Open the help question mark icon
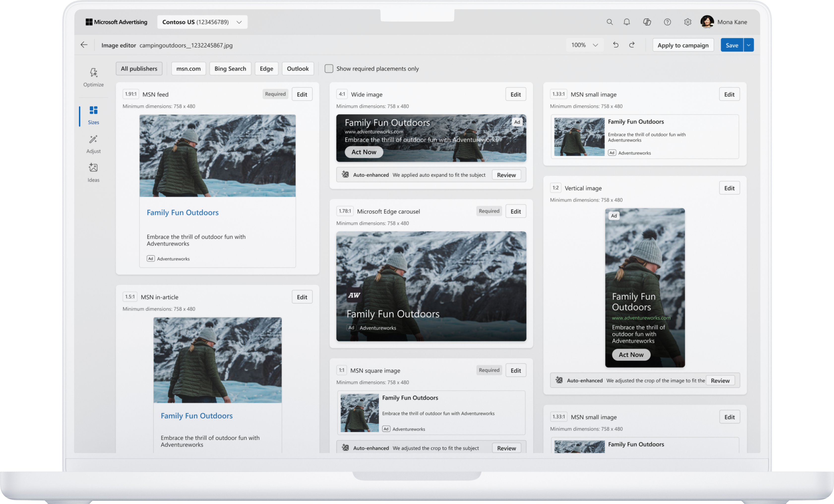This screenshot has height=504, width=834. point(667,22)
